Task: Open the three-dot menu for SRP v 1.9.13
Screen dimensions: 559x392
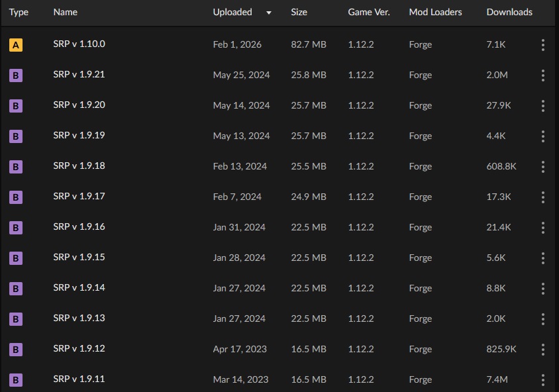Action: click(542, 319)
